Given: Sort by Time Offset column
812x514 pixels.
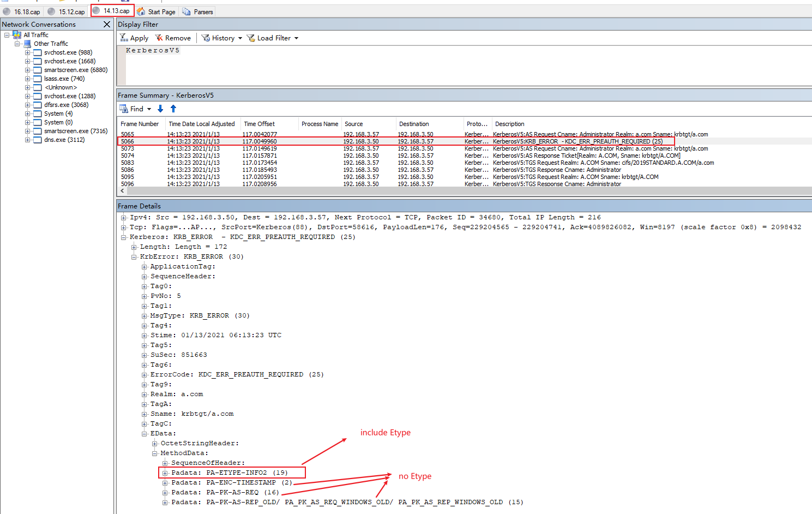Looking at the screenshot, I should [x=269, y=124].
